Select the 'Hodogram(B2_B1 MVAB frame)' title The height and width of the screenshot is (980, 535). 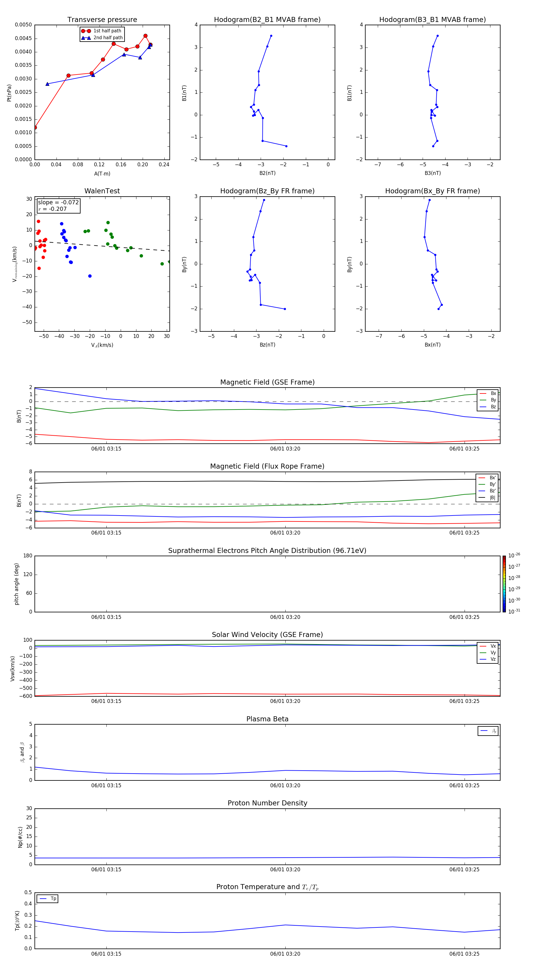(267, 20)
